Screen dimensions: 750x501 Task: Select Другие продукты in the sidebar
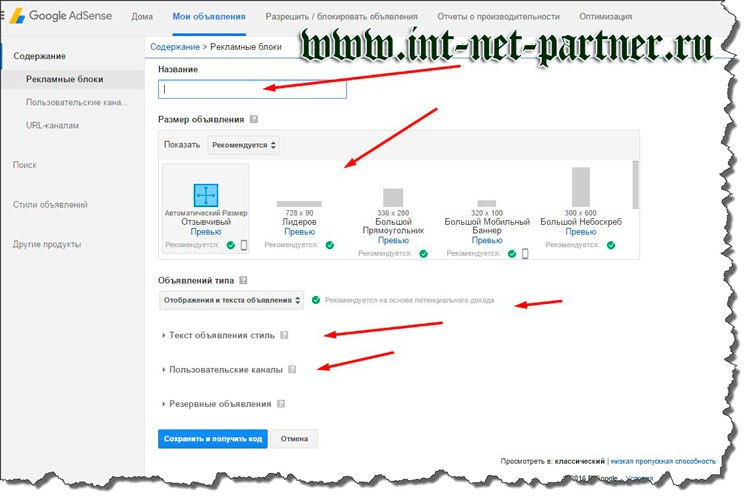coord(47,244)
